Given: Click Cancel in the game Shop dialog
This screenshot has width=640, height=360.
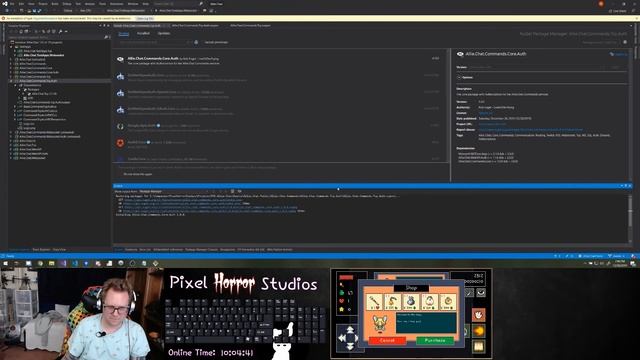Looking at the screenshot, I should [x=387, y=340].
